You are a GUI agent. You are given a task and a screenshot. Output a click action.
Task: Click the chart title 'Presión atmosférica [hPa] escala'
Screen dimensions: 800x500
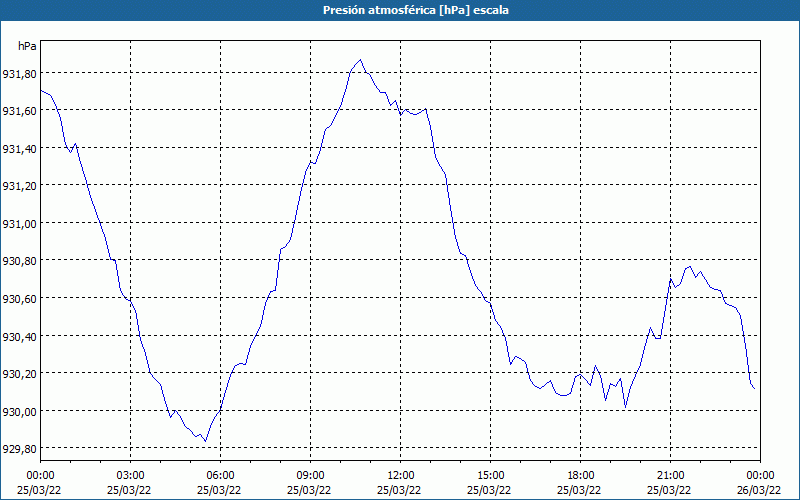tap(415, 10)
